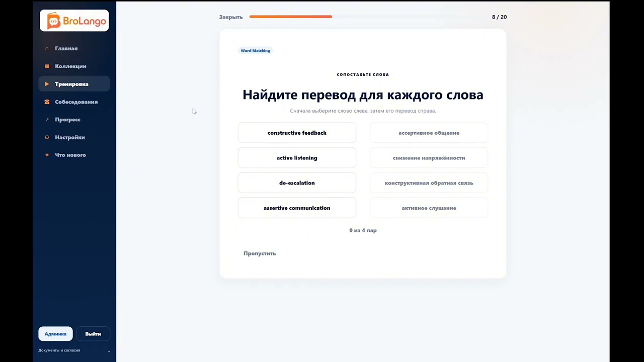Click the gear icon beside Настройки
644x362 pixels.
coord(47,137)
